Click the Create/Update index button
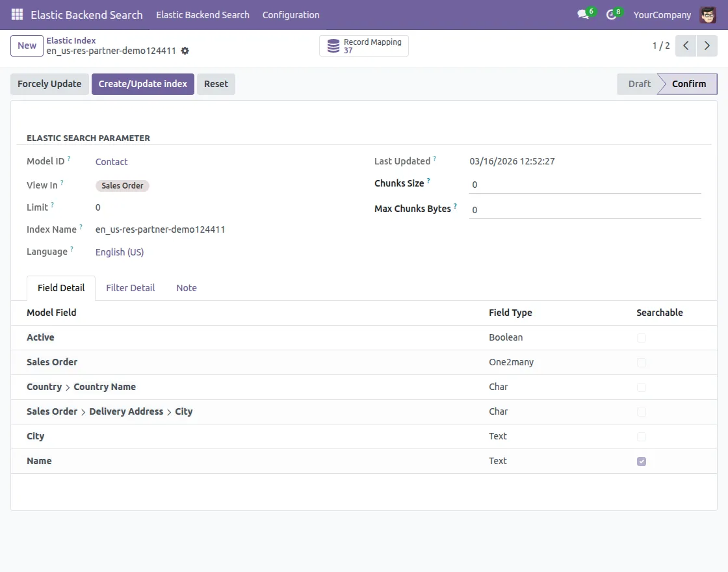This screenshot has width=728, height=572. pyautogui.click(x=142, y=84)
